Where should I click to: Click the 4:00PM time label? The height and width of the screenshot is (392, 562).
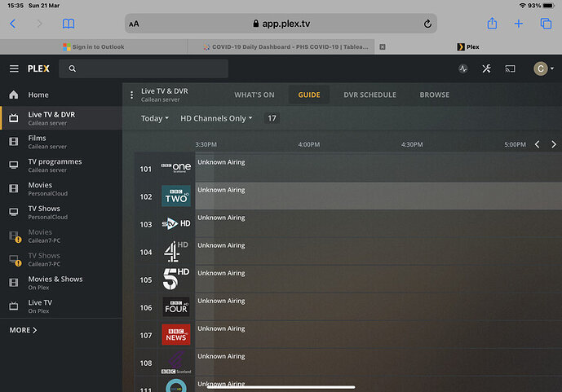pyautogui.click(x=309, y=144)
